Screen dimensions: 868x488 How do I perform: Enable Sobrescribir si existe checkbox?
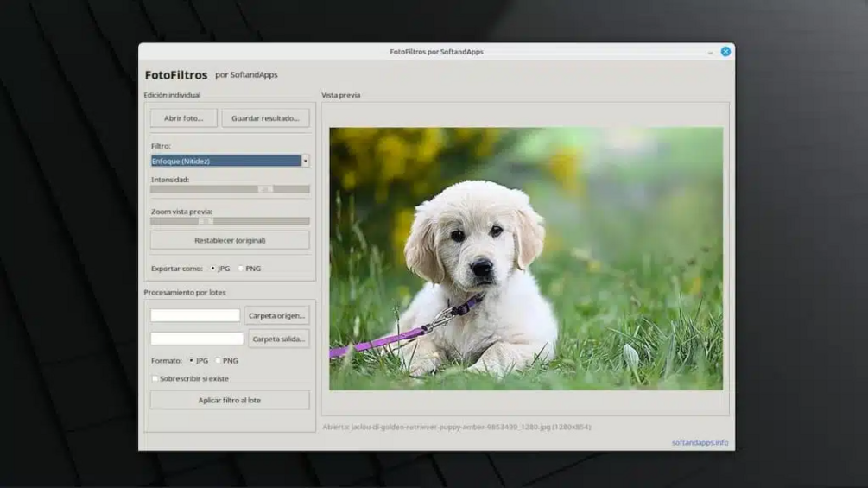155,379
